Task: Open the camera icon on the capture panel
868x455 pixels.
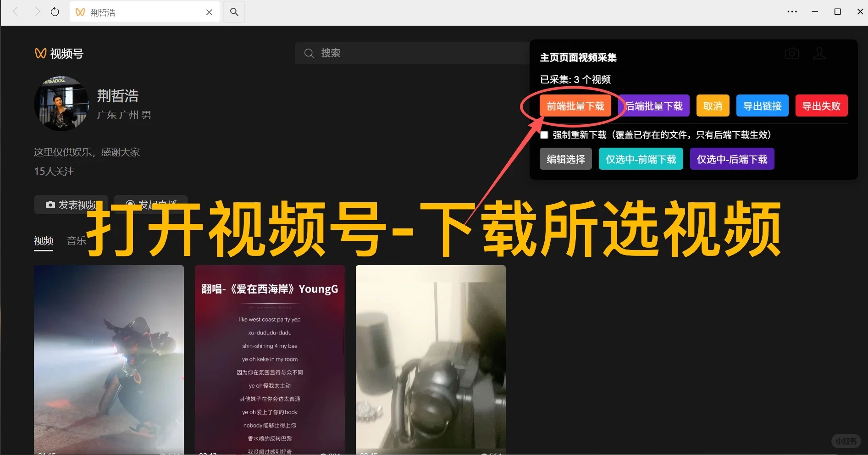Action: click(791, 53)
